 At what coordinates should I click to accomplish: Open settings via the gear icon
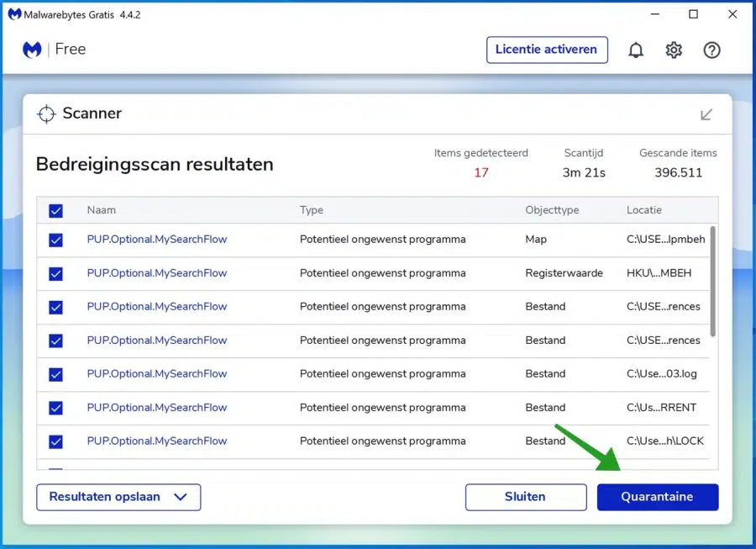674,50
